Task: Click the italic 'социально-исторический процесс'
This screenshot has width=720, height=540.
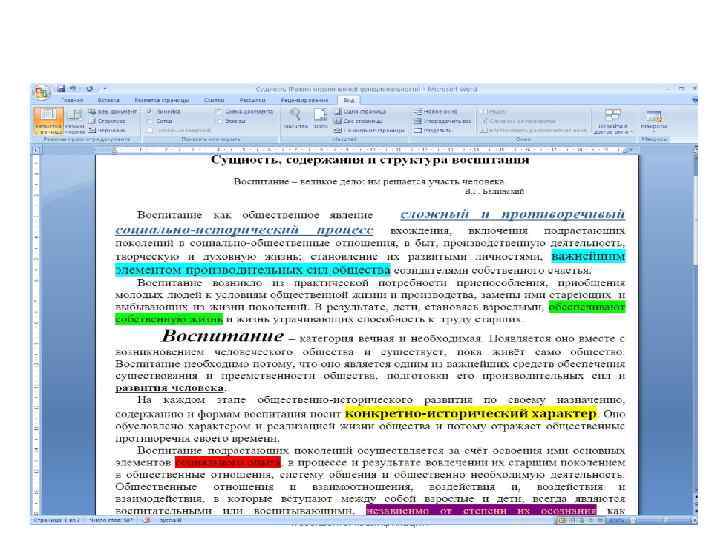Action: [244, 230]
